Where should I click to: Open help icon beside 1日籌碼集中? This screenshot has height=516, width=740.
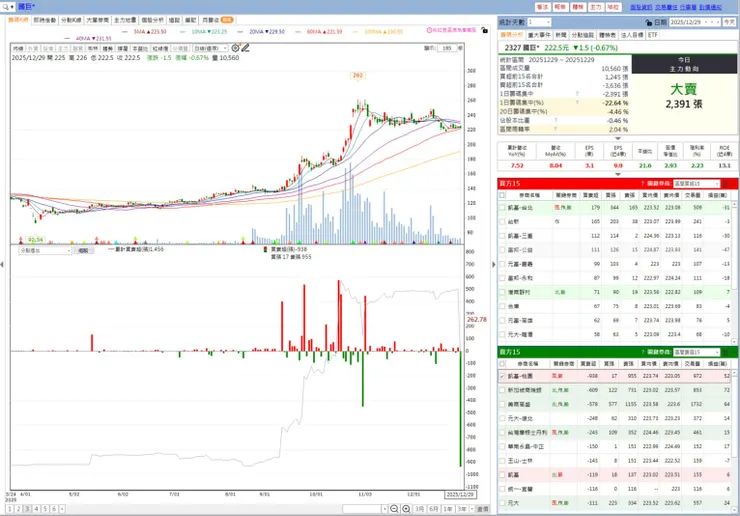pos(577,94)
